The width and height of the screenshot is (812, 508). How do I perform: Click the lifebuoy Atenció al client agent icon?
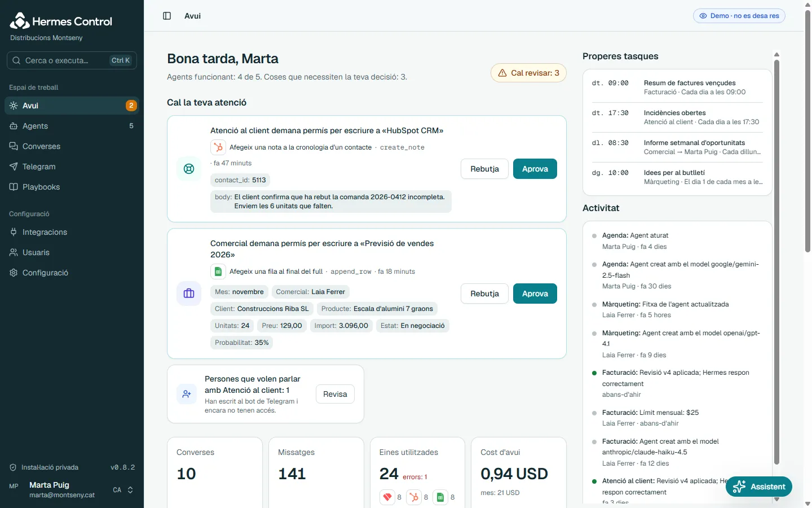[189, 169]
